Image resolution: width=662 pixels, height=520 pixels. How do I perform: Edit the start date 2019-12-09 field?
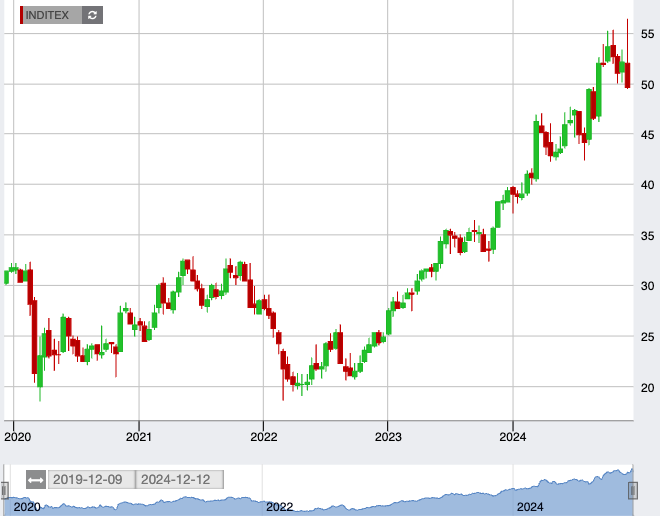(x=92, y=480)
